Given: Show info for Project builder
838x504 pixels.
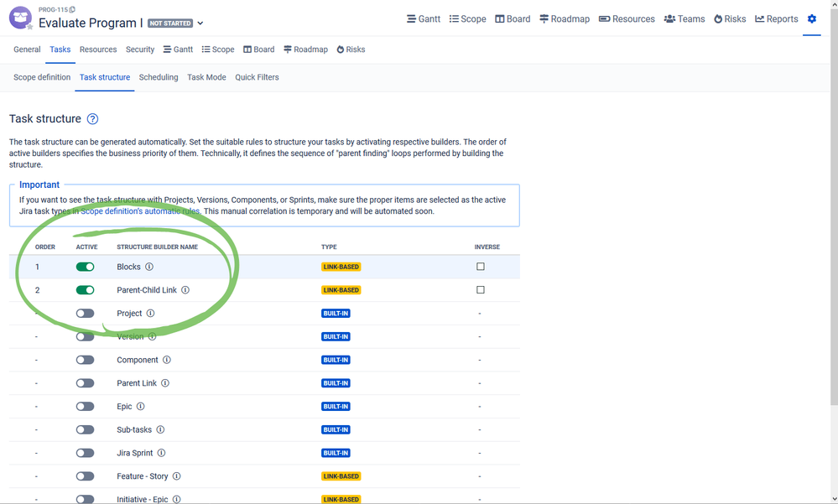Looking at the screenshot, I should tap(150, 313).
